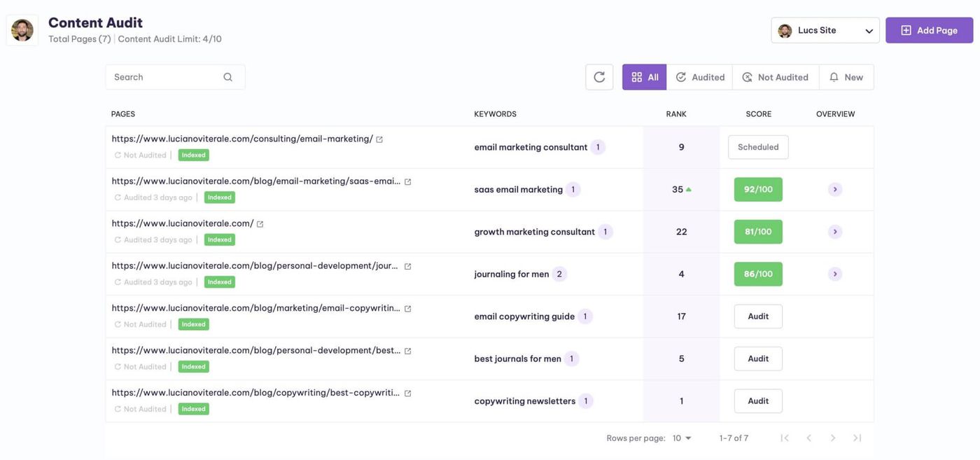Select the All filter tab
Viewport: 980px width, 460px height.
click(645, 77)
